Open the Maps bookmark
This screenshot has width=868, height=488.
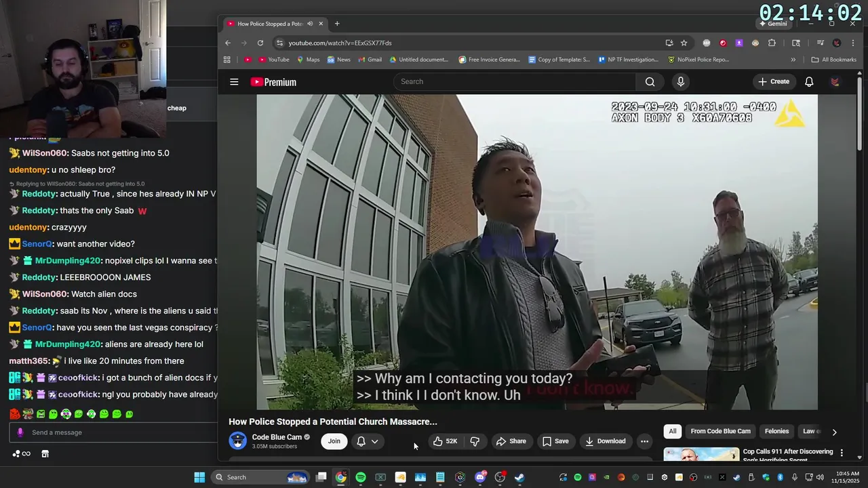click(x=308, y=60)
